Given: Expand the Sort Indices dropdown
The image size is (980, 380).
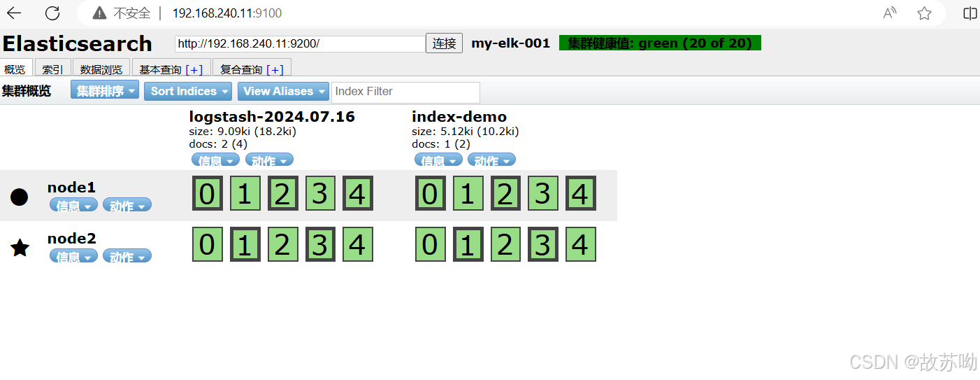Looking at the screenshot, I should tap(188, 91).
